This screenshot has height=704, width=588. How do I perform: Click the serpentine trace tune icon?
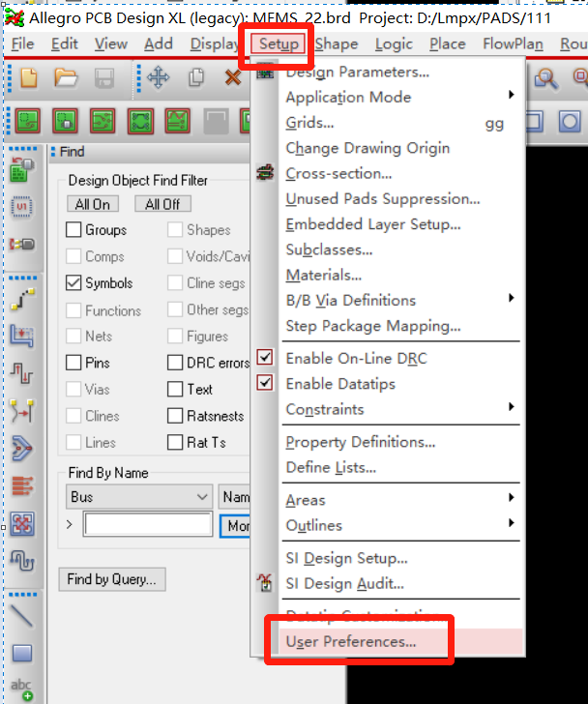coord(22,561)
